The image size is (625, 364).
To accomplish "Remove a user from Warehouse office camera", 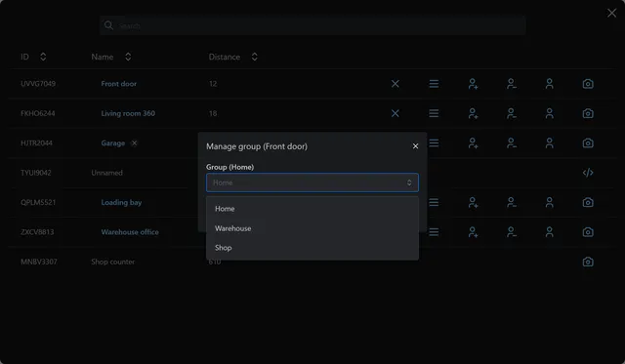I will 511,232.
